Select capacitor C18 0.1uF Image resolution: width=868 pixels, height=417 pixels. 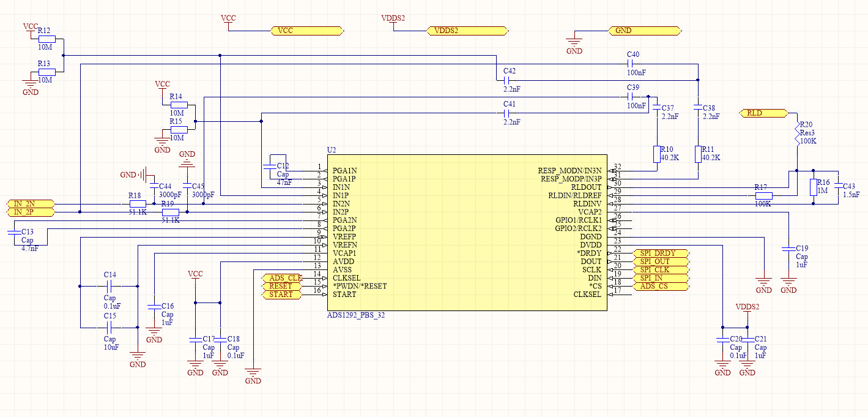click(x=220, y=339)
